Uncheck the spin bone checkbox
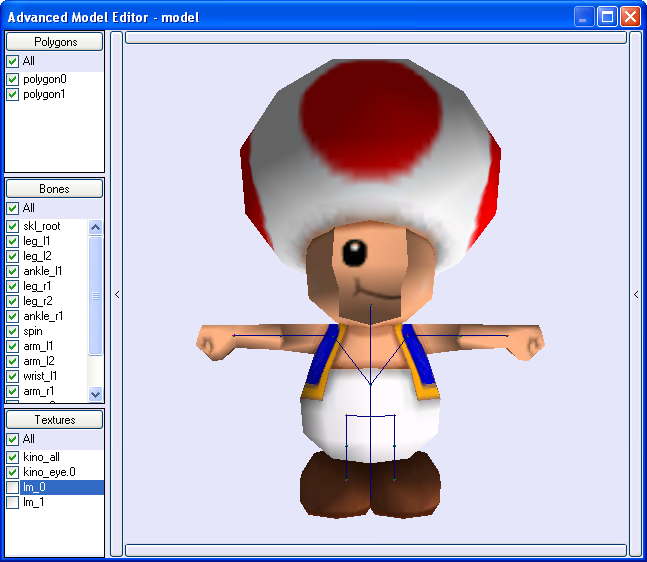 pos(12,331)
